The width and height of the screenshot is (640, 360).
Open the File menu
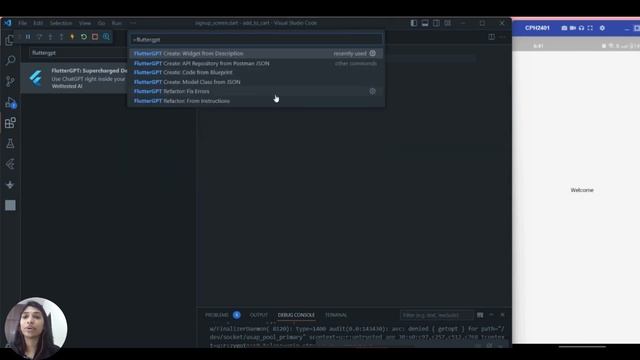[22, 23]
